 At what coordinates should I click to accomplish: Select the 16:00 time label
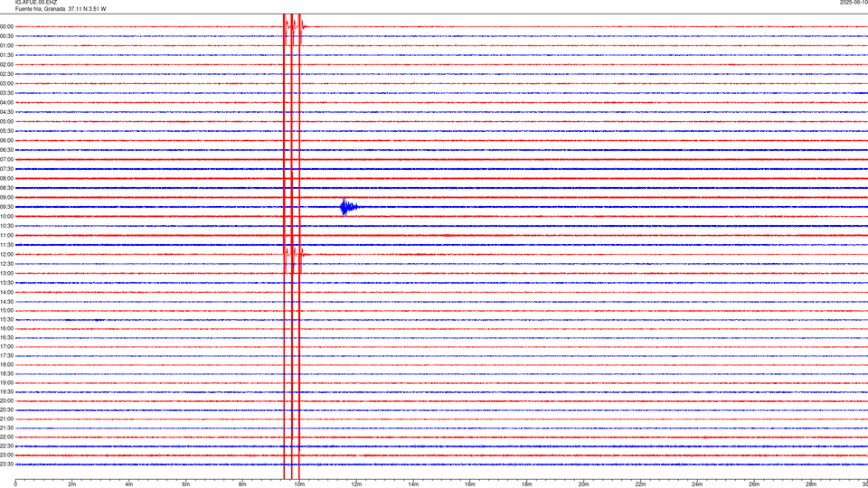pos(7,329)
